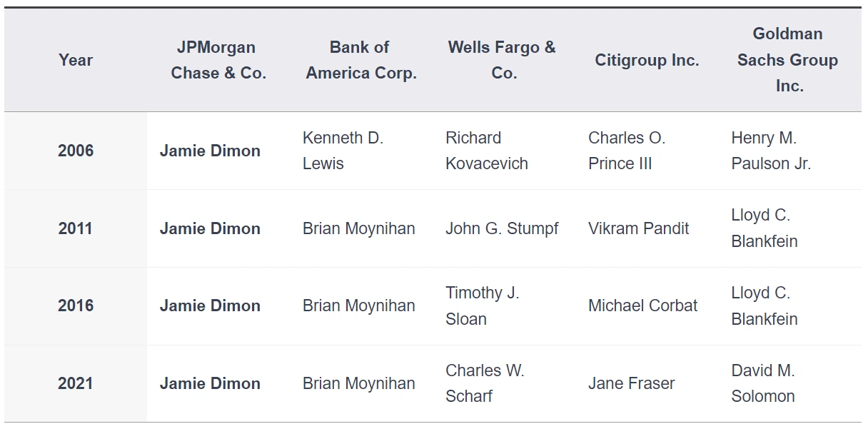Click the Goldman Sachs Group Inc. header
The height and width of the screenshot is (429, 868).
pyautogui.click(x=788, y=60)
